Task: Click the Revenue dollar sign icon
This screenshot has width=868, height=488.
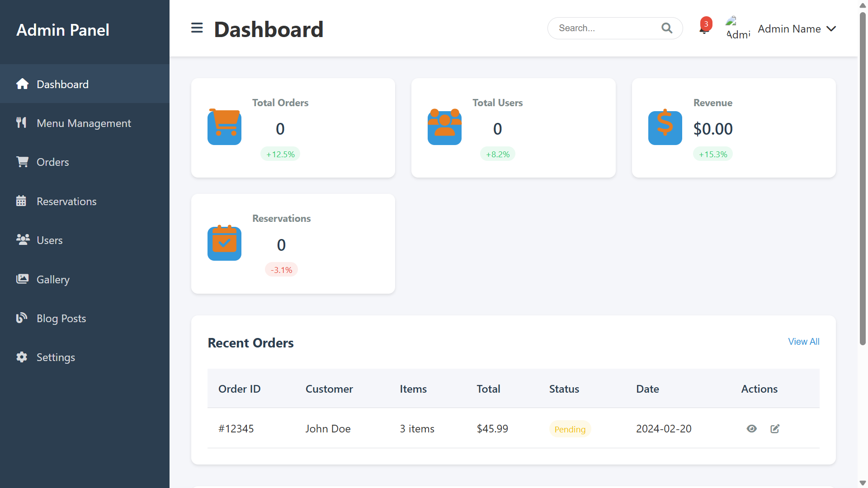Action: [x=665, y=127]
